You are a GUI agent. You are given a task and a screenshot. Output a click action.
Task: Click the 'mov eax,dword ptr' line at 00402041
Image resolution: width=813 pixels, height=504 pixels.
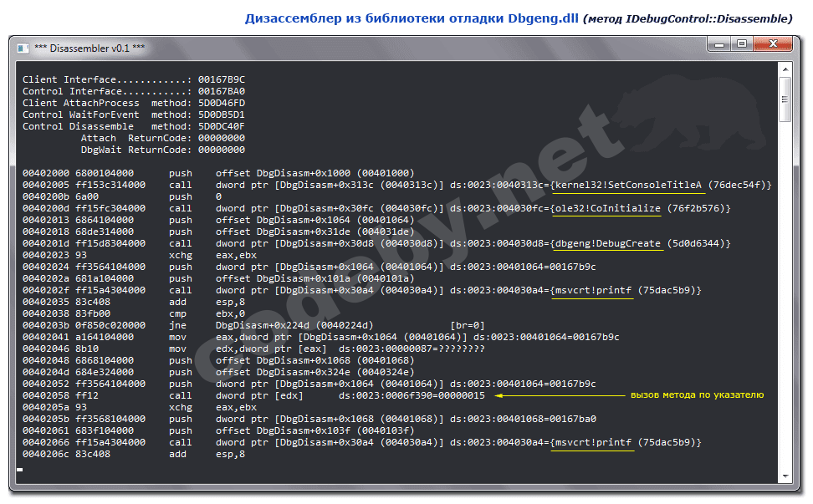point(321,337)
